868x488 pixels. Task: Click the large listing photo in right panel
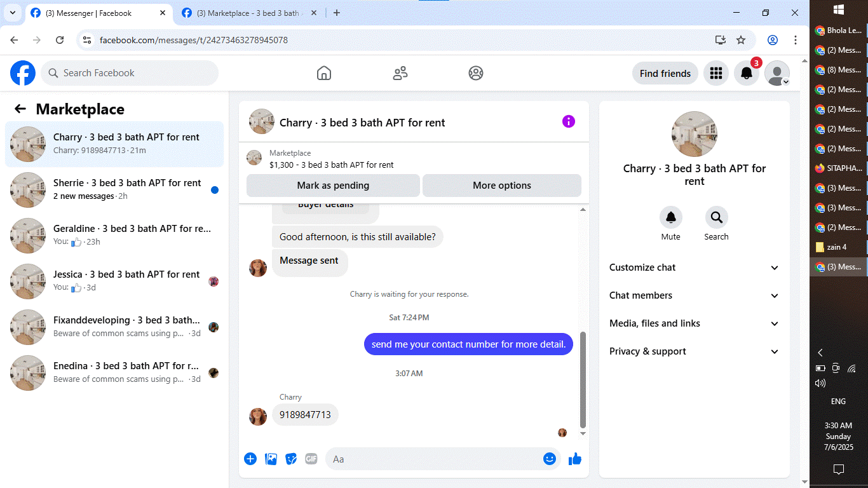tap(695, 134)
